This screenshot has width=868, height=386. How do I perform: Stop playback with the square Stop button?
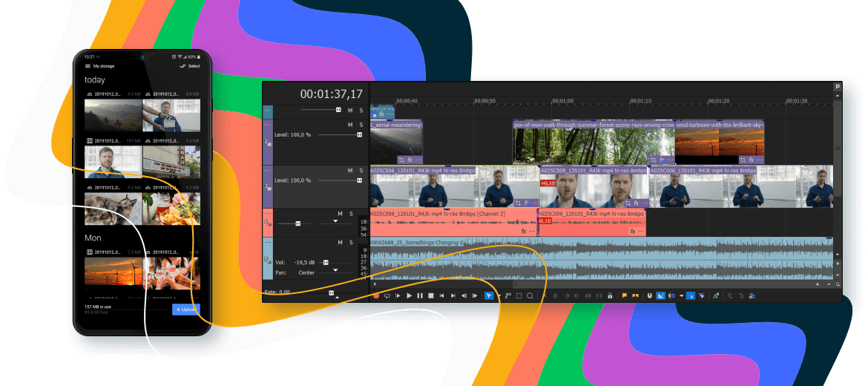coord(431,295)
